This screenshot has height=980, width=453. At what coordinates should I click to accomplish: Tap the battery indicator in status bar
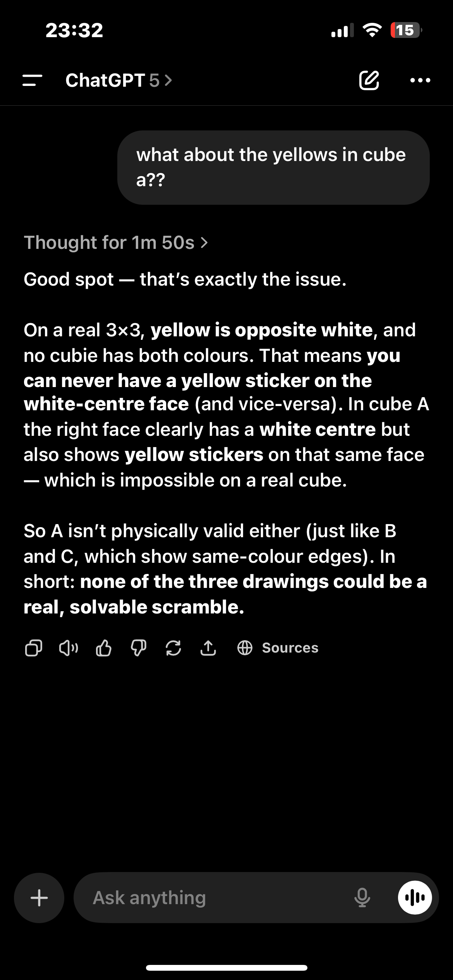(405, 30)
